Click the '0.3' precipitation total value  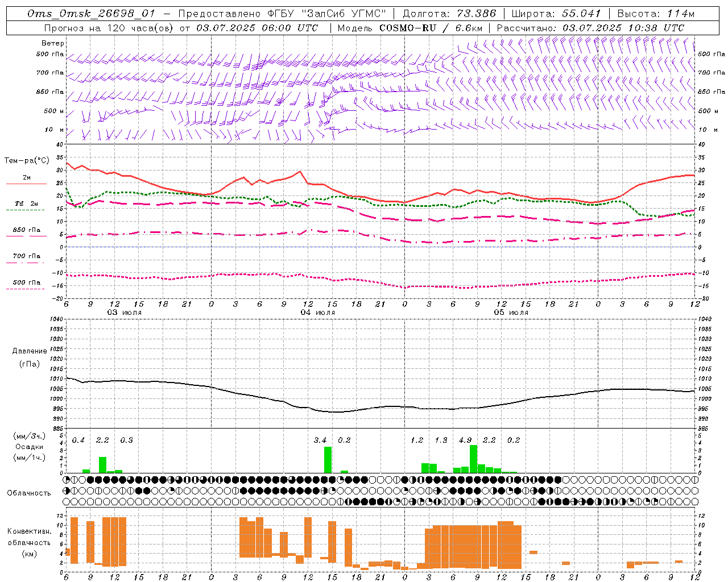(127, 440)
